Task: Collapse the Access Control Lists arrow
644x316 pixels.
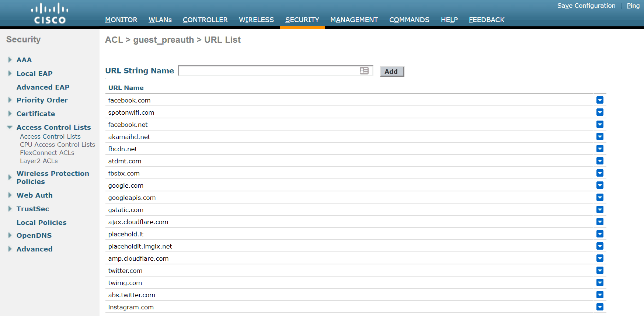Action: (10, 127)
